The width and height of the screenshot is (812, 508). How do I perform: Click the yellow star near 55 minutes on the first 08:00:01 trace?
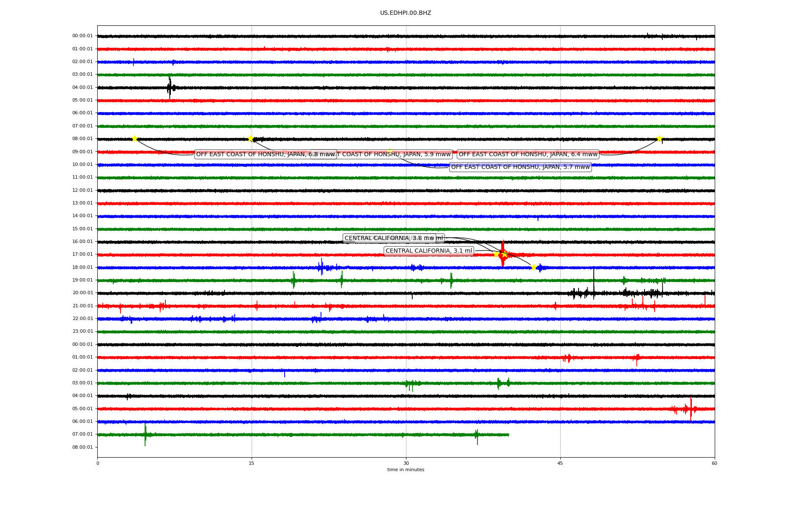(x=659, y=138)
